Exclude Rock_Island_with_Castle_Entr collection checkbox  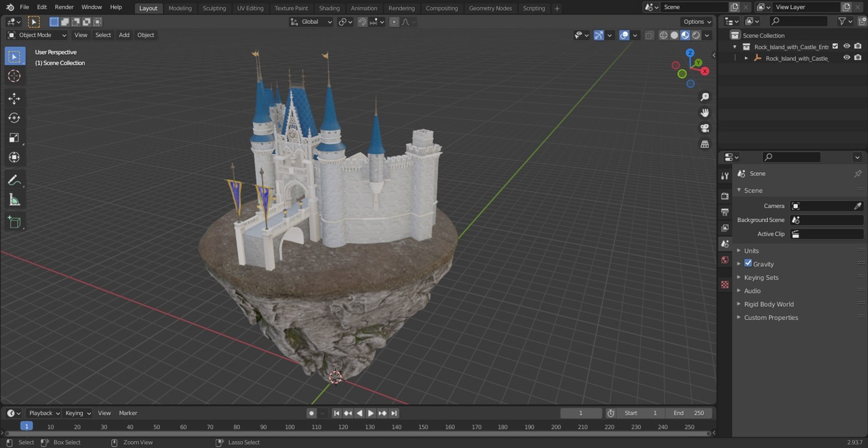coord(835,47)
